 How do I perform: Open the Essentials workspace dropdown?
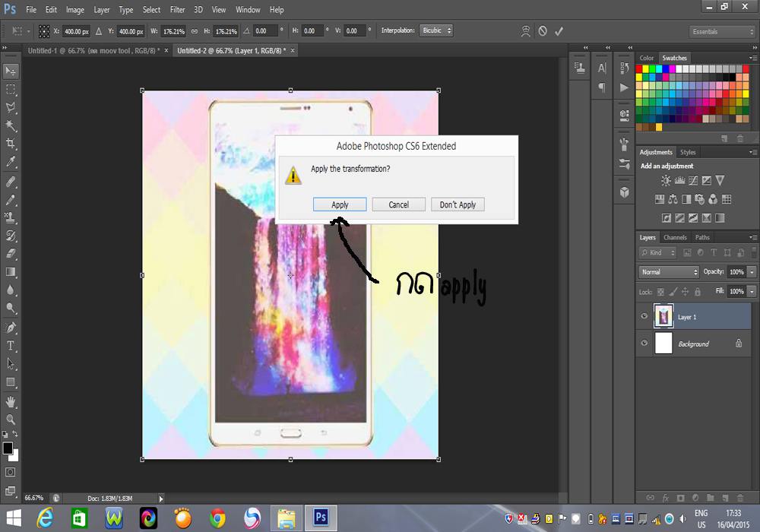pos(722,32)
